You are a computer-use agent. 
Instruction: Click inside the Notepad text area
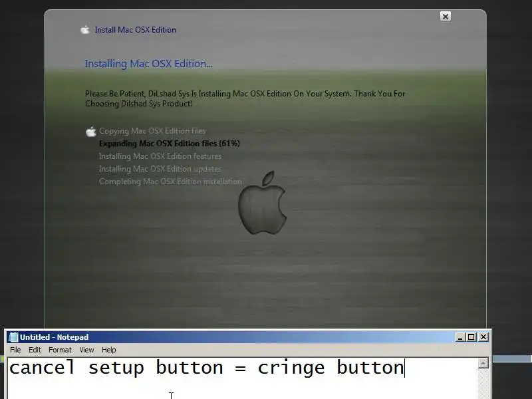(x=242, y=378)
